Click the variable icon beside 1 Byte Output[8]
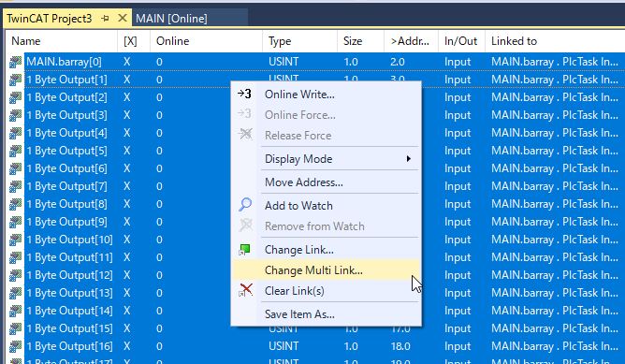This screenshot has height=364, width=625. tap(15, 204)
